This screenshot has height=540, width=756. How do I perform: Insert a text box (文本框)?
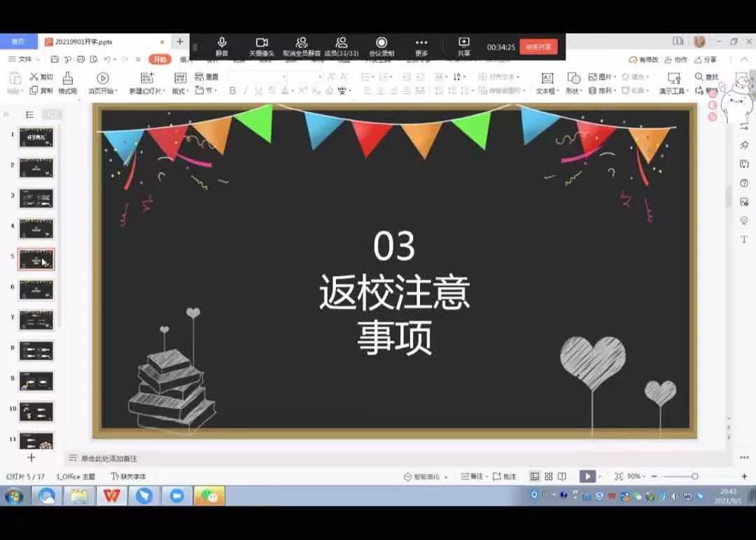point(547,83)
